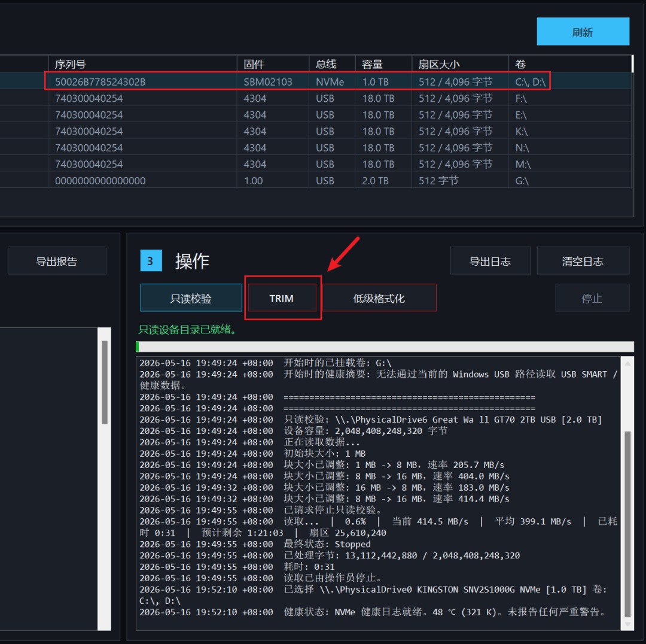The width and height of the screenshot is (646, 644).
Task: Select the drive with serial 50026B778524302B
Action: (x=316, y=81)
